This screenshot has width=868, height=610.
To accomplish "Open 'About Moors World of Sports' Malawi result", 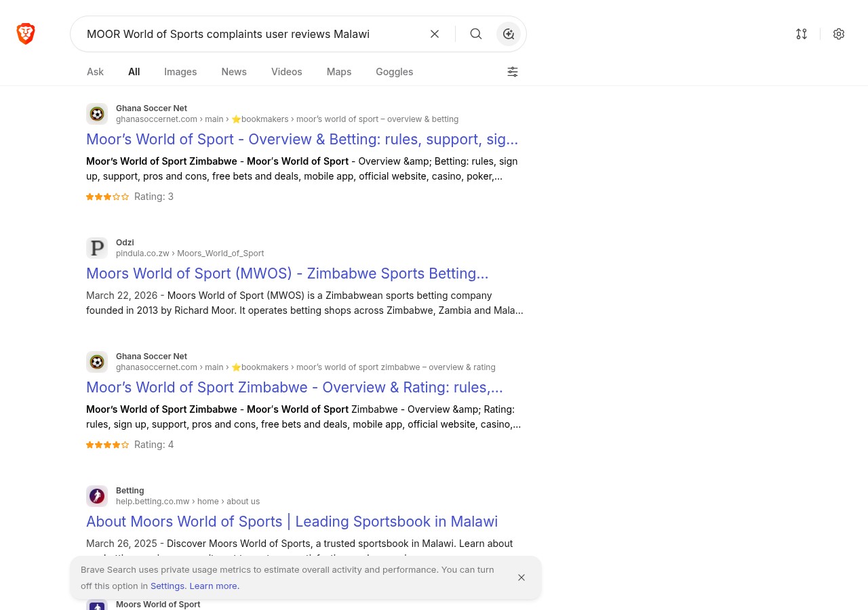I will [292, 522].
